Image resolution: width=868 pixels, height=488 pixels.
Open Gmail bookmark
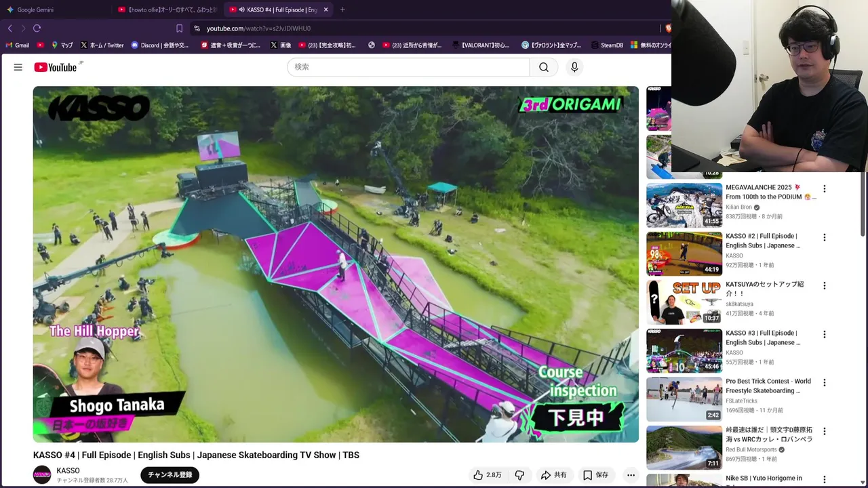pyautogui.click(x=18, y=45)
